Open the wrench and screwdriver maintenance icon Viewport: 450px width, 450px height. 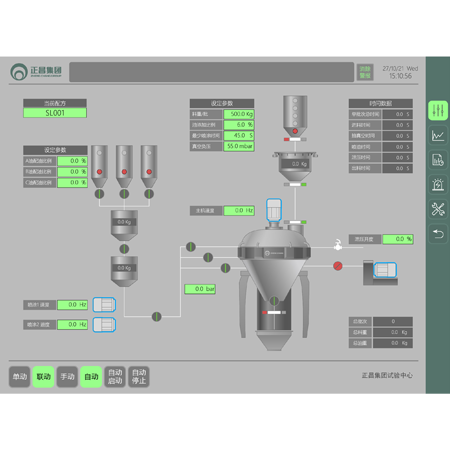pos(438,209)
